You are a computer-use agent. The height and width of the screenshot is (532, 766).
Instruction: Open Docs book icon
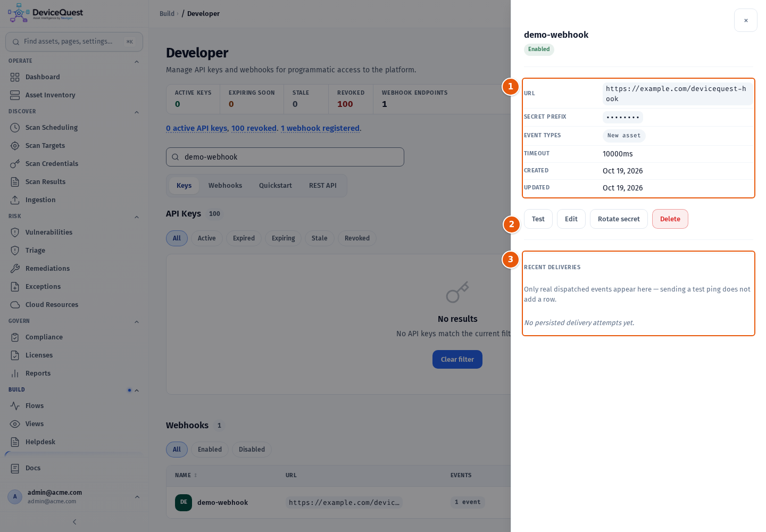coord(15,468)
